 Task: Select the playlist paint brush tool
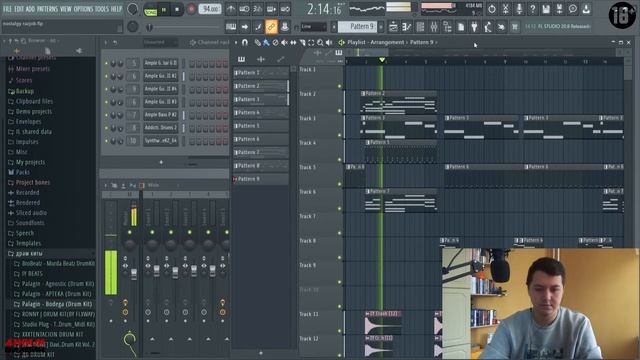[266, 42]
